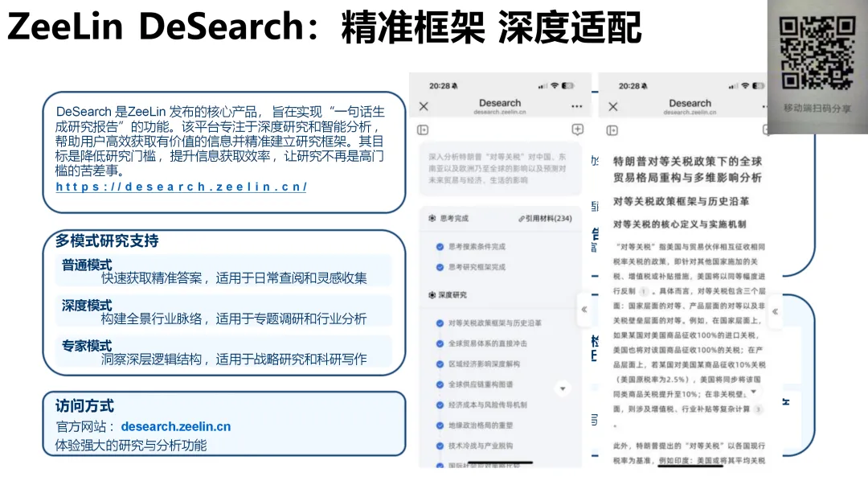The image size is (868, 489).
Task: Click battery icon in left phone status bar
Action: 567,86
